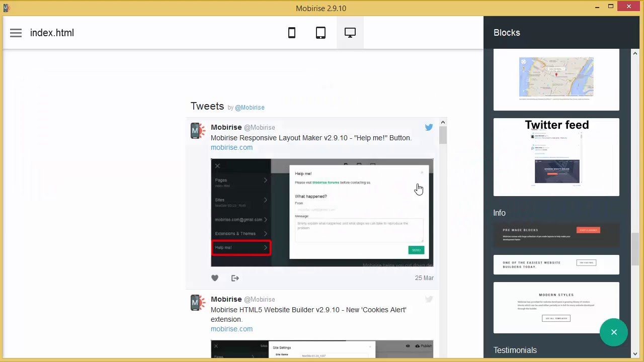This screenshot has height=362, width=644.
Task: Select the Pre Made Blocks info block
Action: 556,235
